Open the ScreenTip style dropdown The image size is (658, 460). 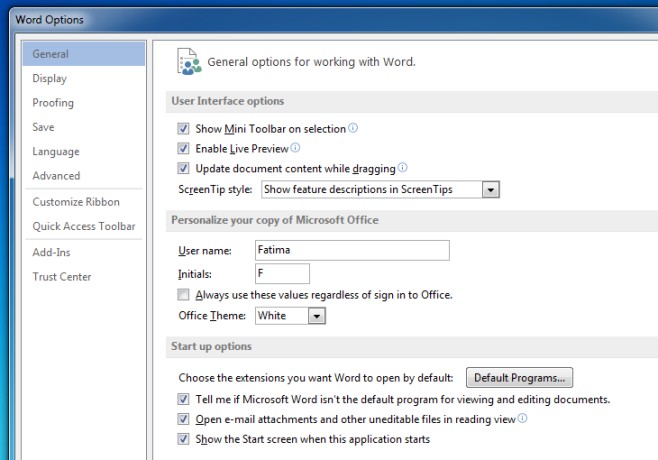491,190
